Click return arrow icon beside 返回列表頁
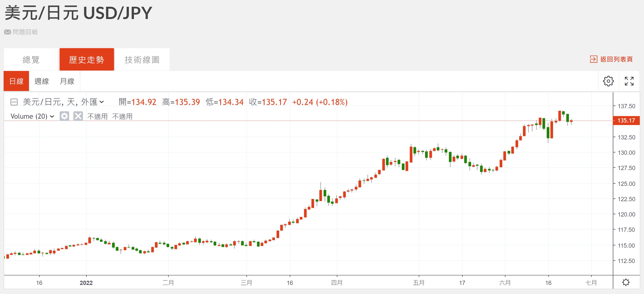Viewport: 644px width, 294px height. click(593, 59)
